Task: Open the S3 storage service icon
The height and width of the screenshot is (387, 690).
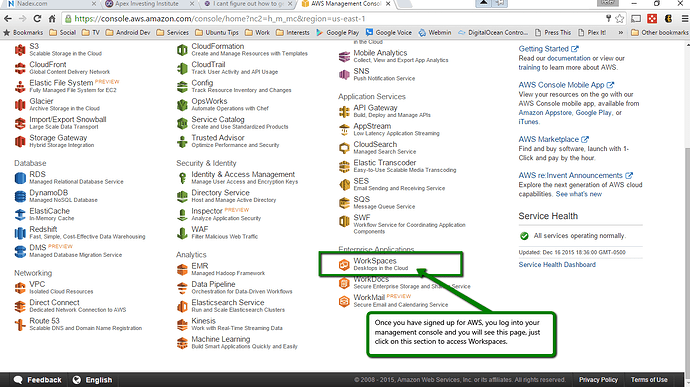Action: [x=20, y=50]
